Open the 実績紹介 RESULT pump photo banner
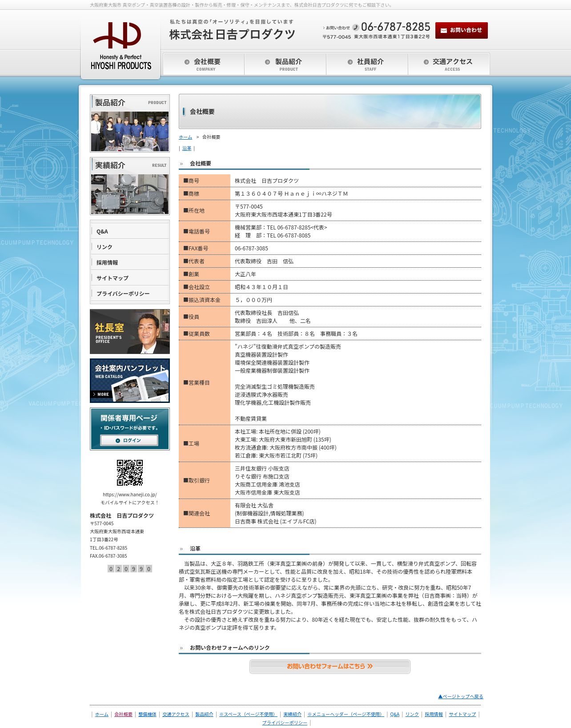Screen dimensions: 571x728 (x=130, y=186)
